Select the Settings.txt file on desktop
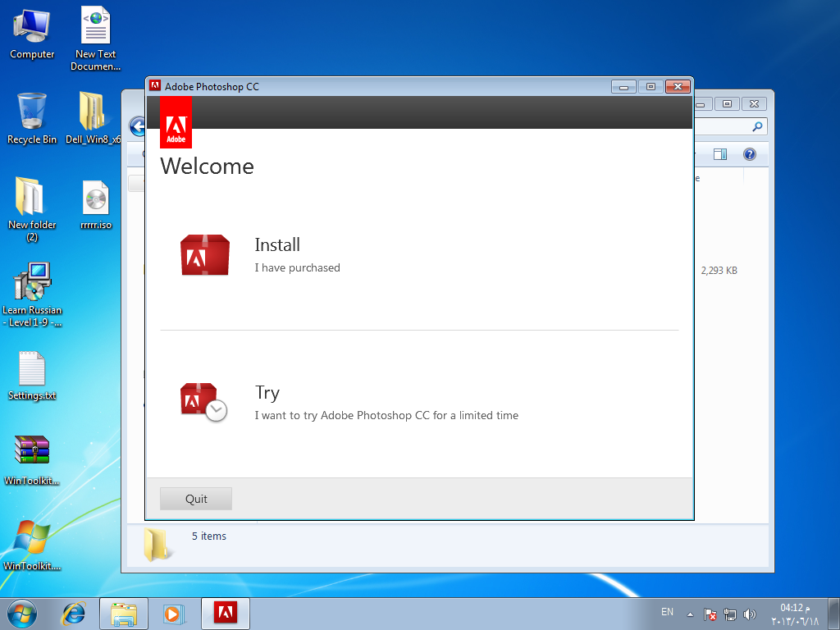Image resolution: width=840 pixels, height=630 pixels. (x=32, y=376)
